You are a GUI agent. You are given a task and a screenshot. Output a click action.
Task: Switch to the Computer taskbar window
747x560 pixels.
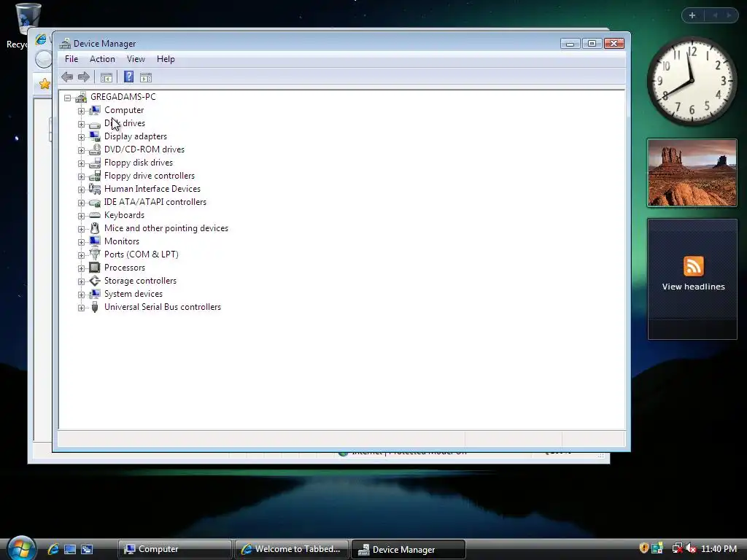click(x=175, y=549)
